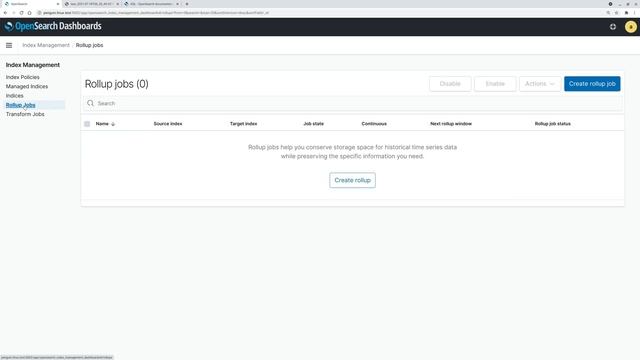Open the browser zoom magnifier icon
The height and width of the screenshot is (360, 640).
(608, 13)
